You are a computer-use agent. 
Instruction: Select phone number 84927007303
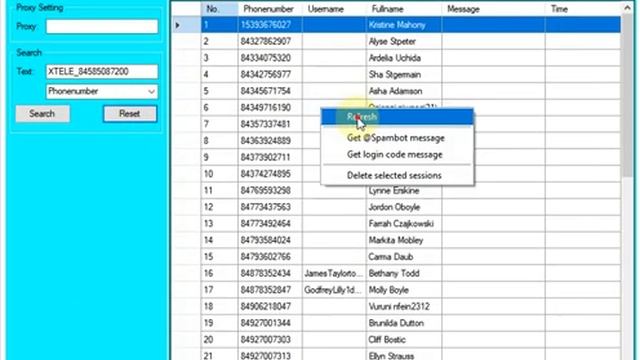(270, 340)
